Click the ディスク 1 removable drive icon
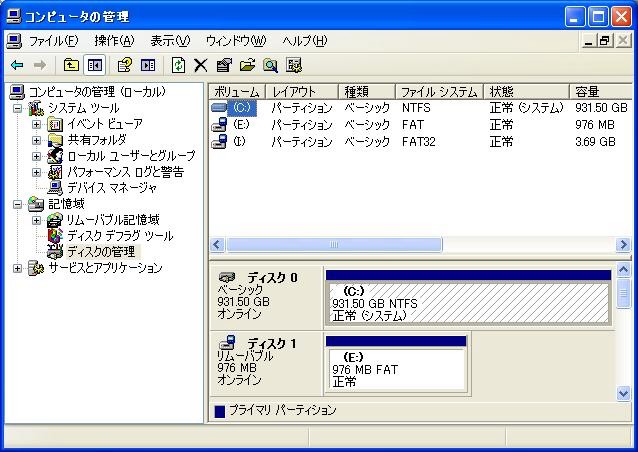638x452 pixels. click(x=227, y=343)
